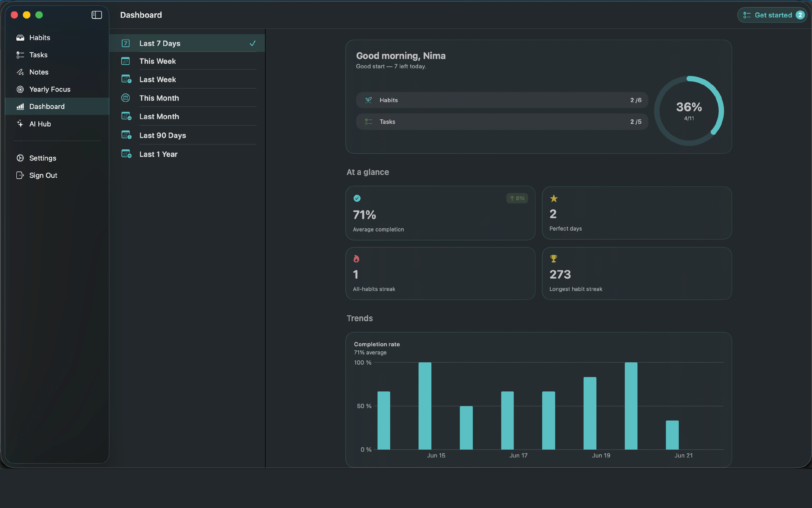Click the checklist icon in Get started button
The image size is (812, 508).
click(747, 15)
